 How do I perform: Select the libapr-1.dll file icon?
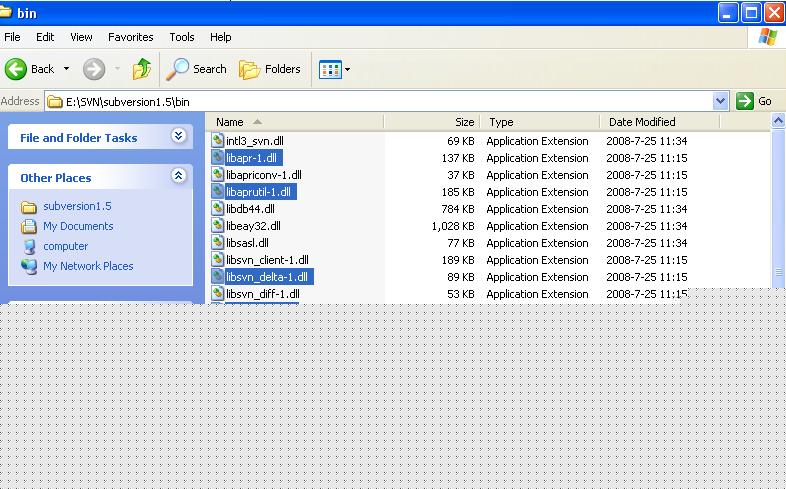pos(218,157)
